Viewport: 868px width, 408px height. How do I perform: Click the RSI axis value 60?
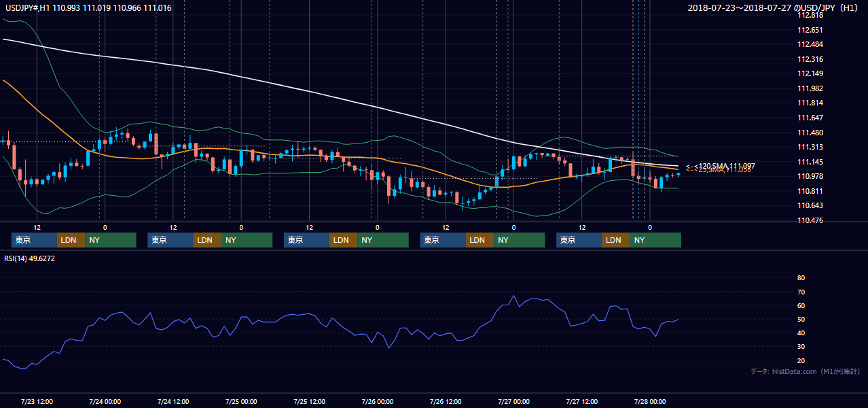click(x=801, y=305)
